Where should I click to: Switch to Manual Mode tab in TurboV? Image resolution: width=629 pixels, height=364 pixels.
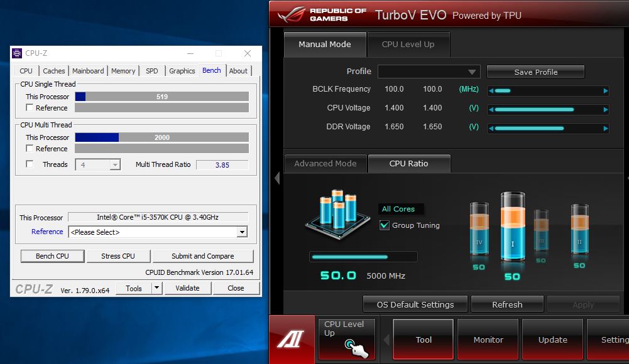[325, 45]
